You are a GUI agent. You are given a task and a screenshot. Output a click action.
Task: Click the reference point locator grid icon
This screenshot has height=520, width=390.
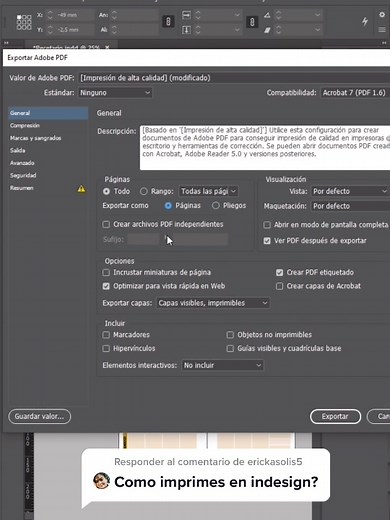24,22
